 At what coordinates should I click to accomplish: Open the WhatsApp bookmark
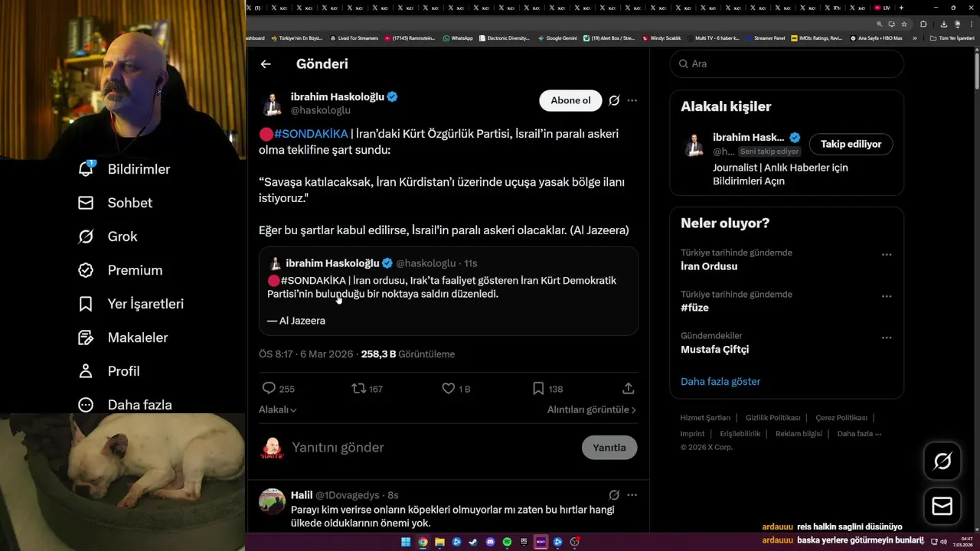pyautogui.click(x=458, y=38)
